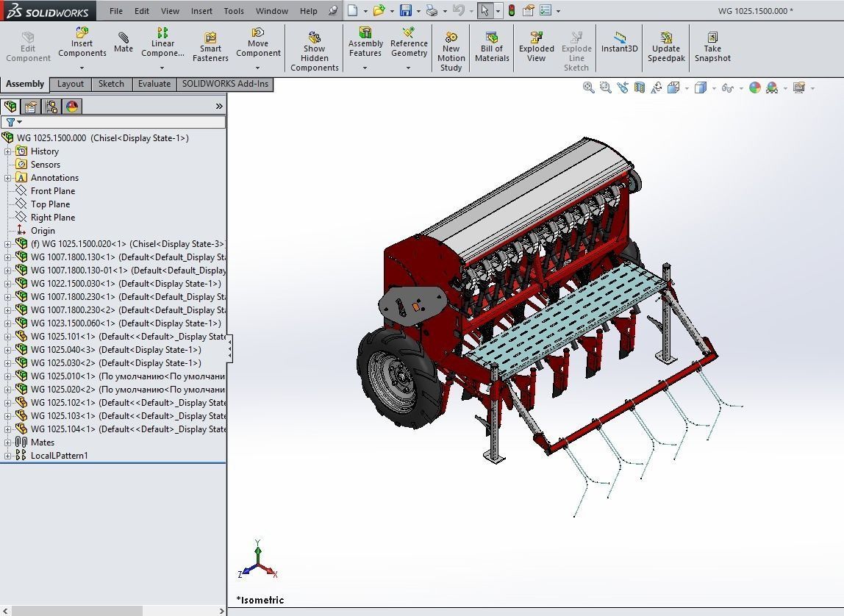Select the Origin item

[x=43, y=231]
